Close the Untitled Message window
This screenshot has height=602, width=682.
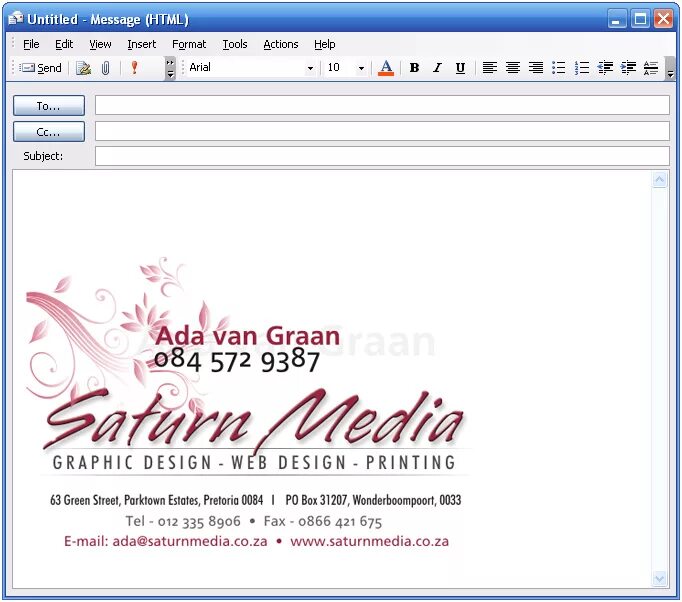[x=663, y=19]
